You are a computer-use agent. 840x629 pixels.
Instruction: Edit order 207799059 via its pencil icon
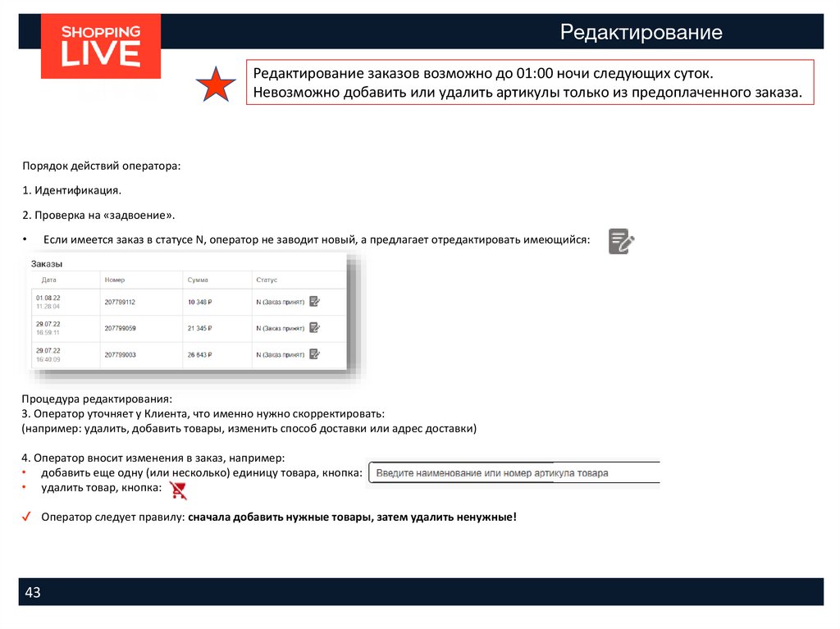click(315, 327)
